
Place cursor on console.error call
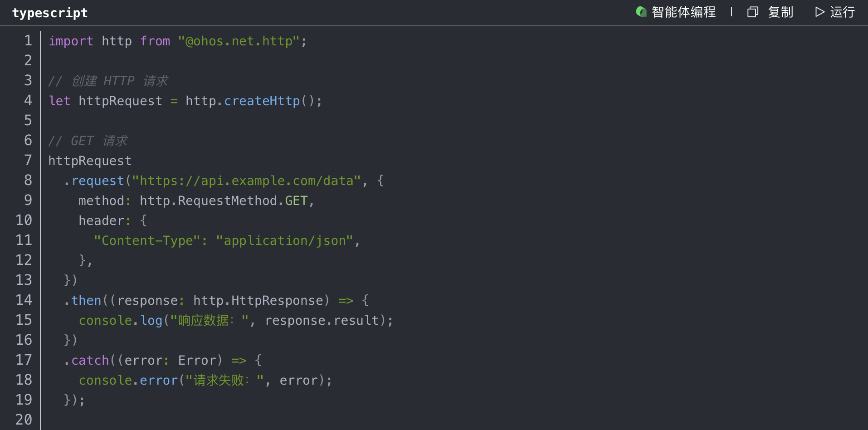point(128,380)
